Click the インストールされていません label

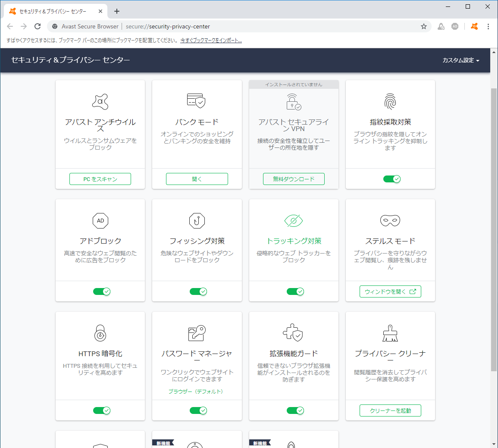(x=294, y=85)
